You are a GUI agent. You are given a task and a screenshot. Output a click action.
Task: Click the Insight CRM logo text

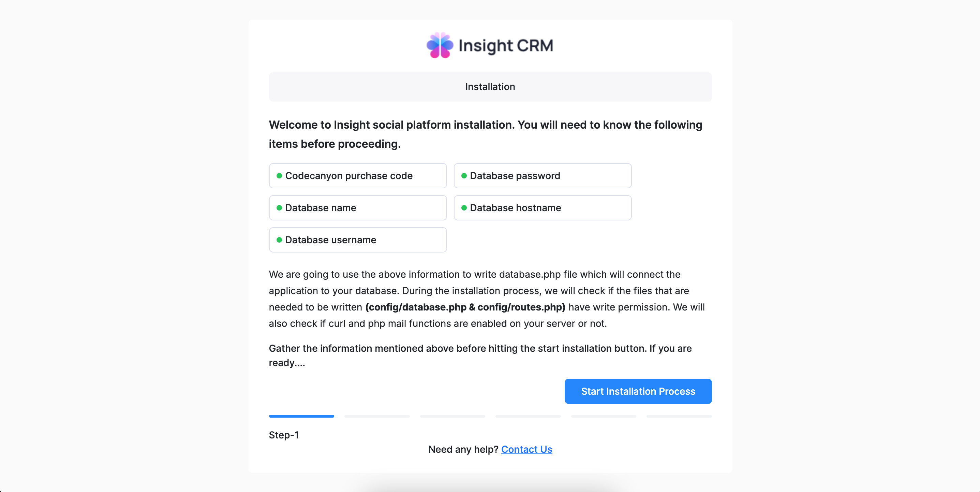[506, 45]
